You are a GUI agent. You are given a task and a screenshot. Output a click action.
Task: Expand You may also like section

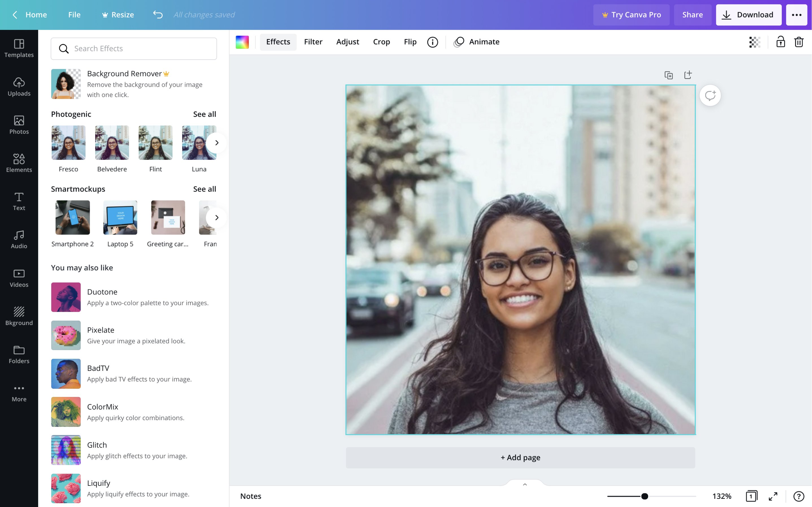[82, 268]
